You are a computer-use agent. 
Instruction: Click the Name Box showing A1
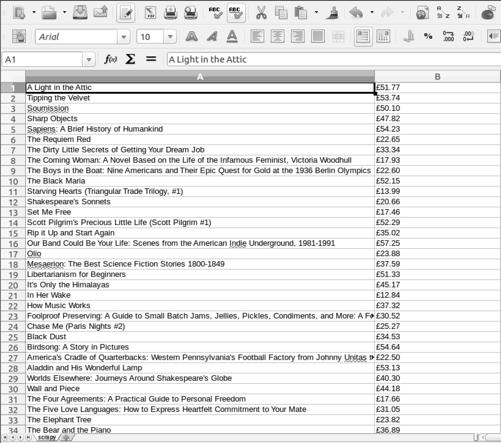pyautogui.click(x=43, y=60)
